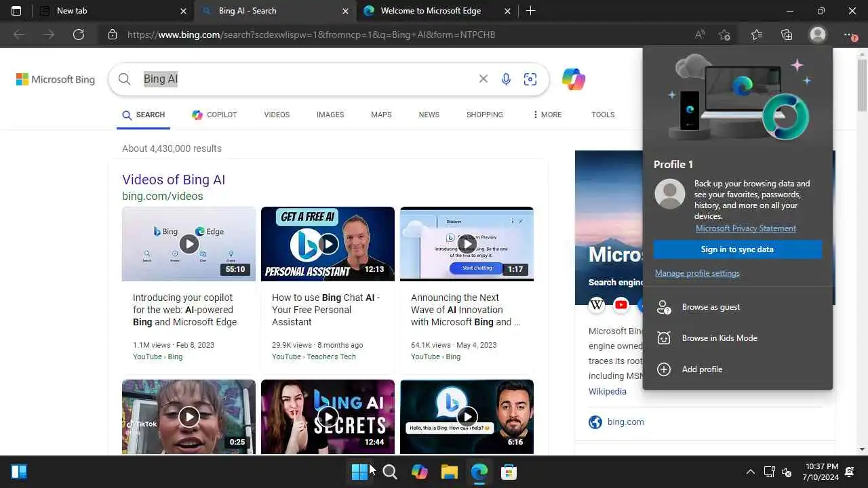Image resolution: width=868 pixels, height=488 pixels.
Task: Open Windows Start menu
Action: point(360,472)
